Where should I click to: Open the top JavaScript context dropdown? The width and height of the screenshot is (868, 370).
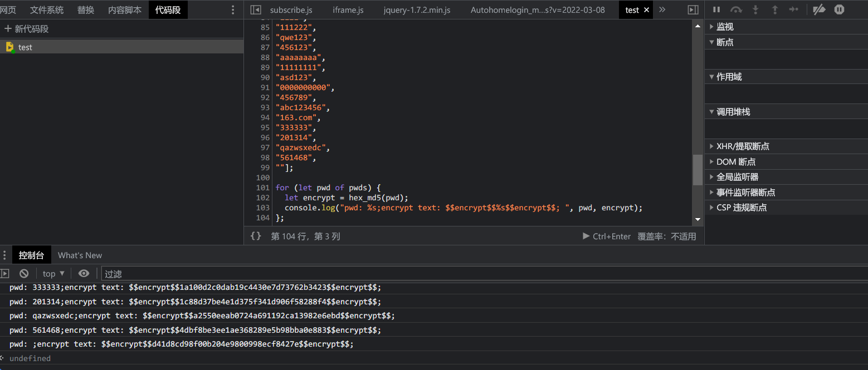53,273
